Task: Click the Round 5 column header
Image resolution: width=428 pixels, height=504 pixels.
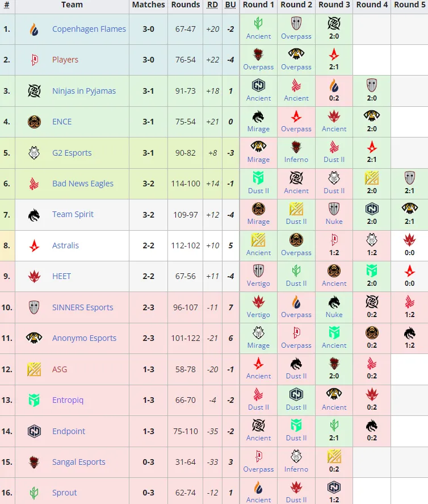Action: click(x=410, y=5)
